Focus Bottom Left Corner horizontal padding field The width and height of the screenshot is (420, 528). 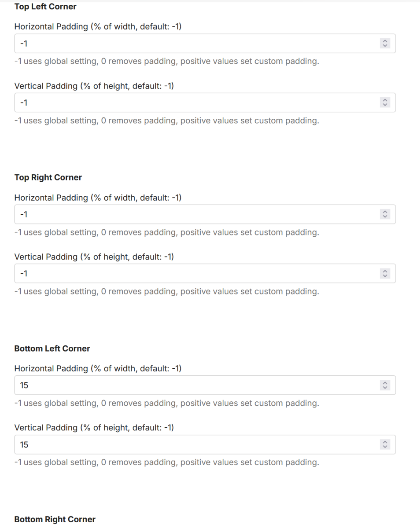pos(194,385)
